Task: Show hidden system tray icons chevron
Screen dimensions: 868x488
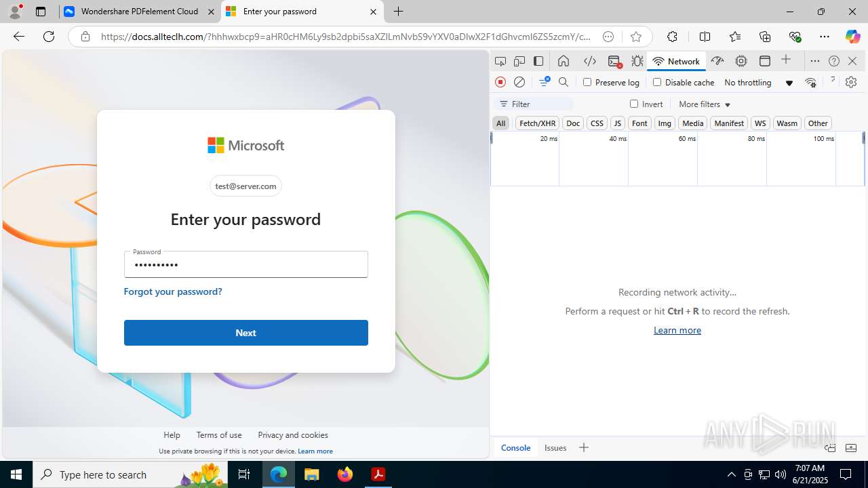Action: point(731,474)
